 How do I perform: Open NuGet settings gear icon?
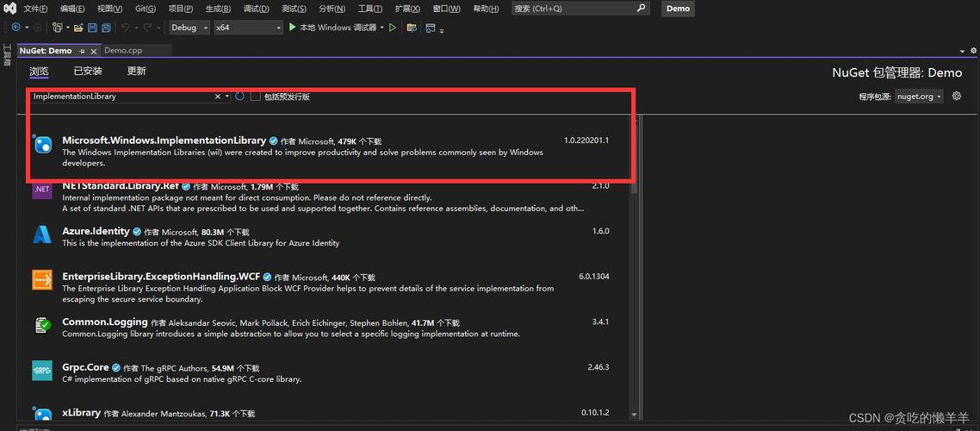click(x=956, y=96)
